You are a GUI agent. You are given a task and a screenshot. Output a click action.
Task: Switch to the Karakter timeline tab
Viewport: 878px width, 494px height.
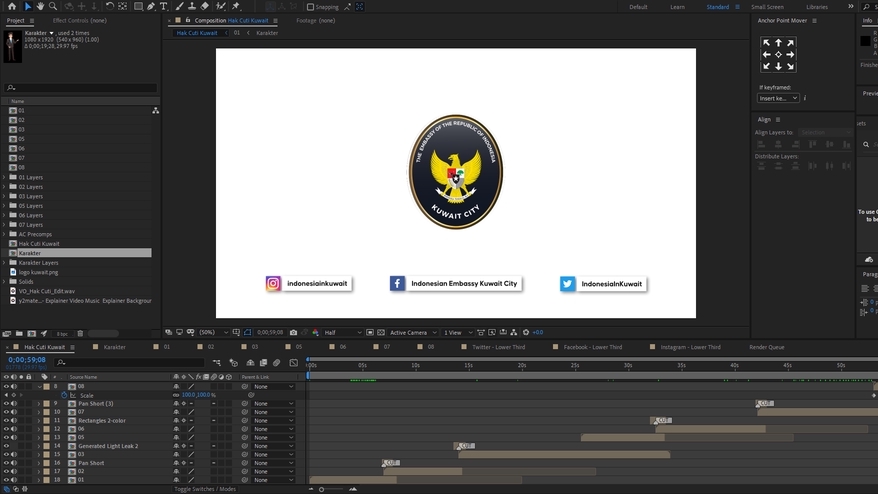pos(114,347)
